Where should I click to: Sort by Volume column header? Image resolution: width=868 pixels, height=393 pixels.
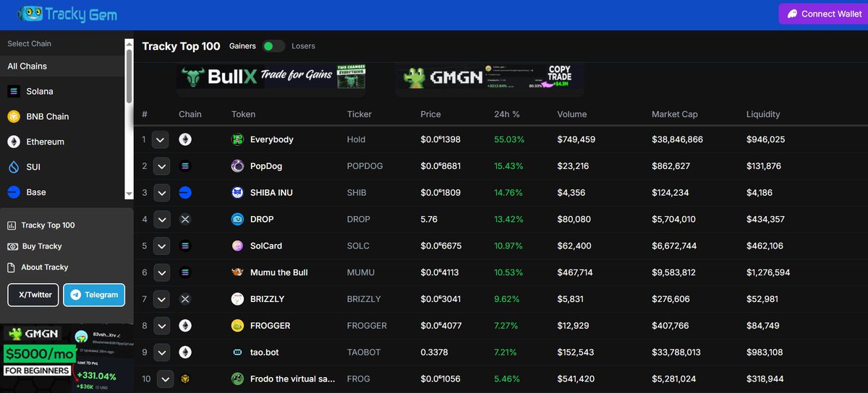point(572,114)
